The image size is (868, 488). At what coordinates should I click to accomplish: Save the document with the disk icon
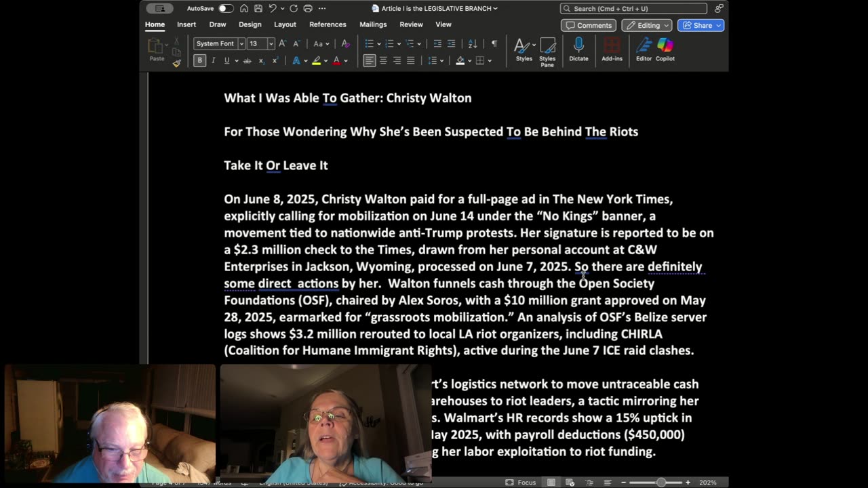(258, 8)
